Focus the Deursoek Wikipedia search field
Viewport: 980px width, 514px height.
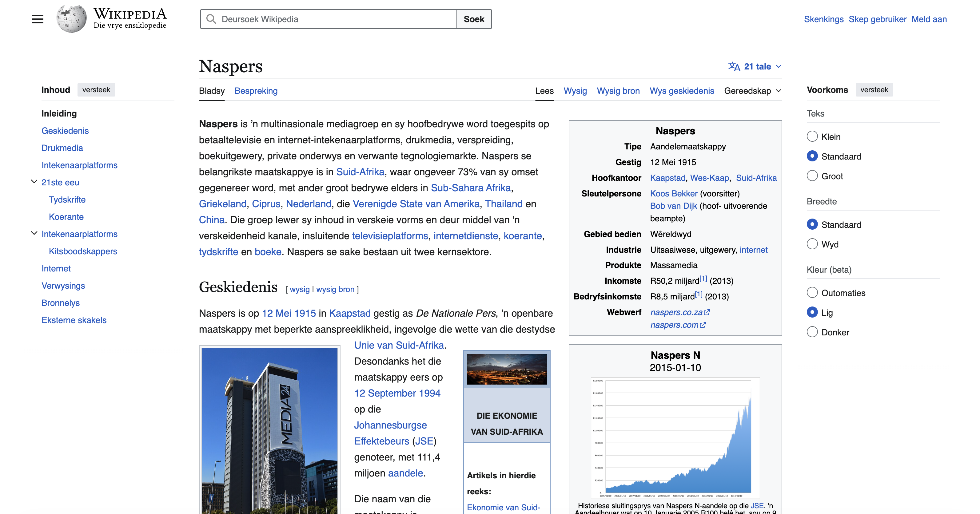(329, 19)
